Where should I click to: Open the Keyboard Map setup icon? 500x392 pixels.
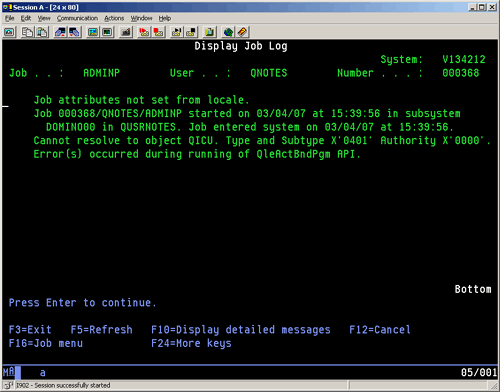pos(126,32)
